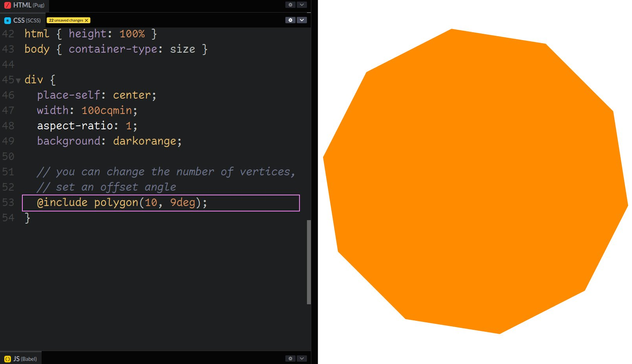Viewport: 632px width, 364px height.
Task: Click the 'background: darkorange;' line
Action: tap(109, 141)
